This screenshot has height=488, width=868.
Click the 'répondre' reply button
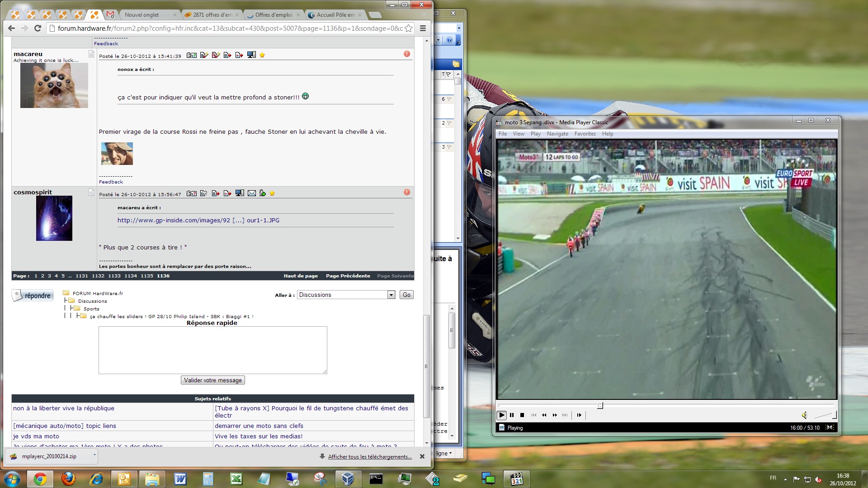[x=33, y=296]
